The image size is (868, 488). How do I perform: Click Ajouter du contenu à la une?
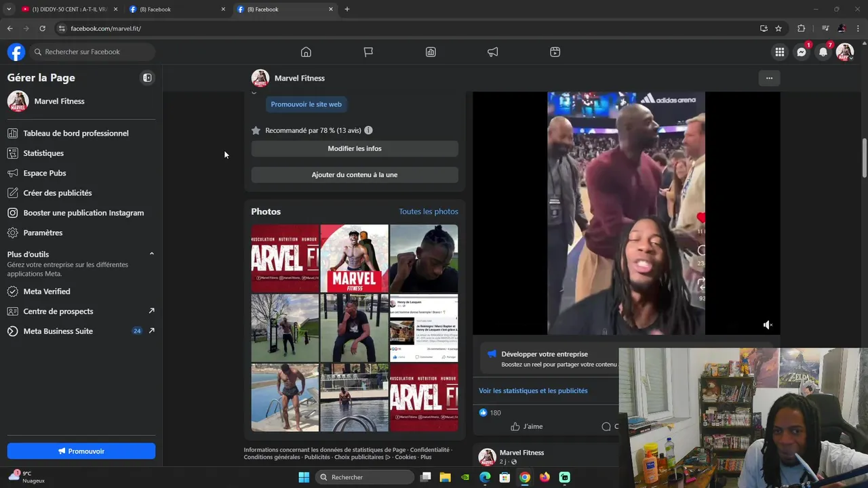(x=355, y=175)
